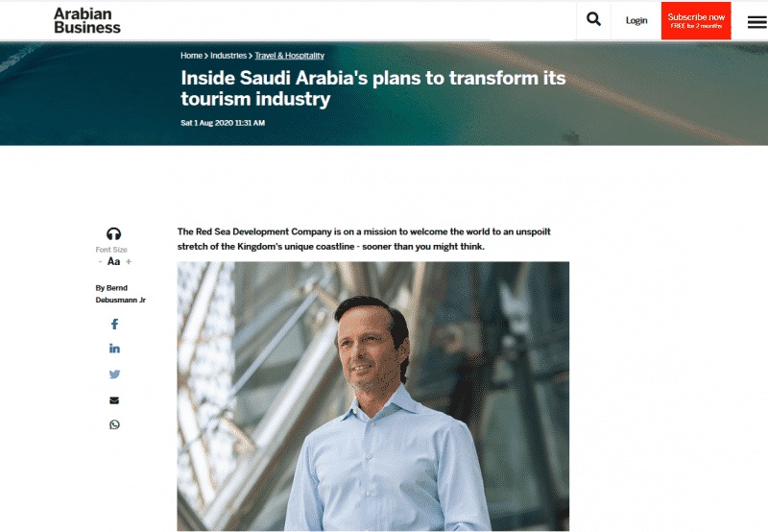Open the Industries breadcrumb
This screenshot has width=768, height=532.
pos(228,56)
